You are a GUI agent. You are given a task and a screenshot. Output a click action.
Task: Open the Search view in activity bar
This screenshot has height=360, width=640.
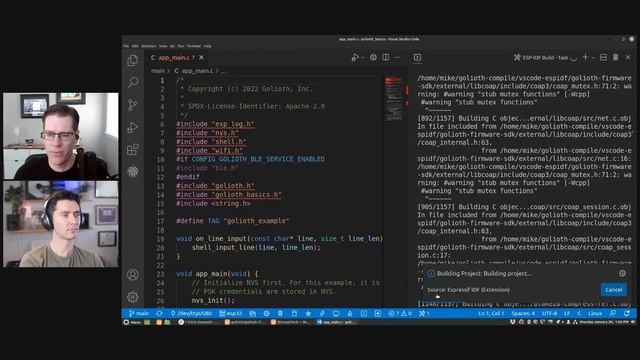coord(133,82)
